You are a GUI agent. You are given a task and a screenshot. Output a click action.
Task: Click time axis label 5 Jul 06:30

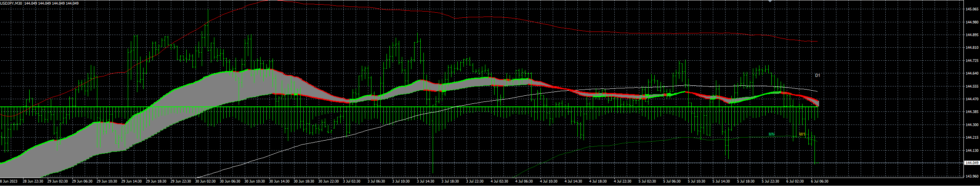point(672,181)
